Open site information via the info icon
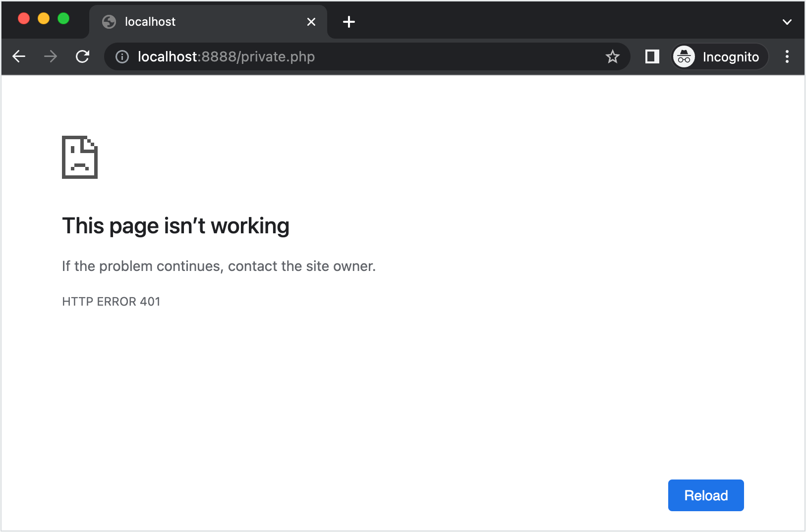This screenshot has width=806, height=532. click(121, 56)
